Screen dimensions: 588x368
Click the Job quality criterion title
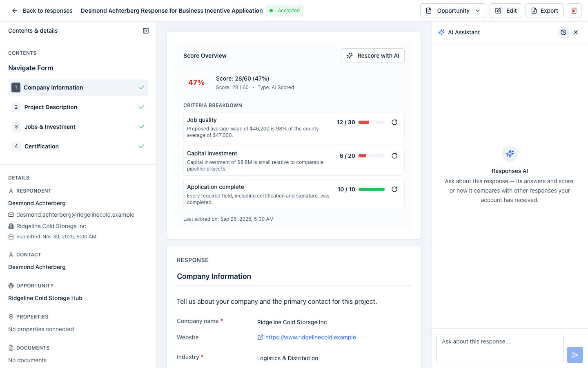point(202,120)
